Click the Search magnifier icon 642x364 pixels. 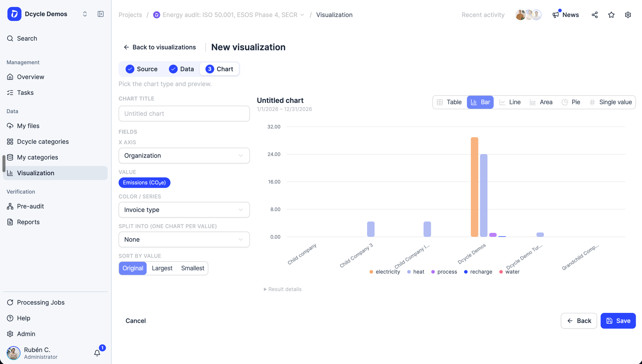[x=10, y=38]
